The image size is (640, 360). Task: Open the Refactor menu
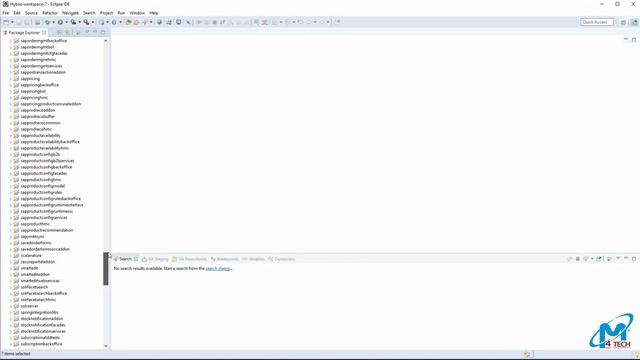coord(50,13)
